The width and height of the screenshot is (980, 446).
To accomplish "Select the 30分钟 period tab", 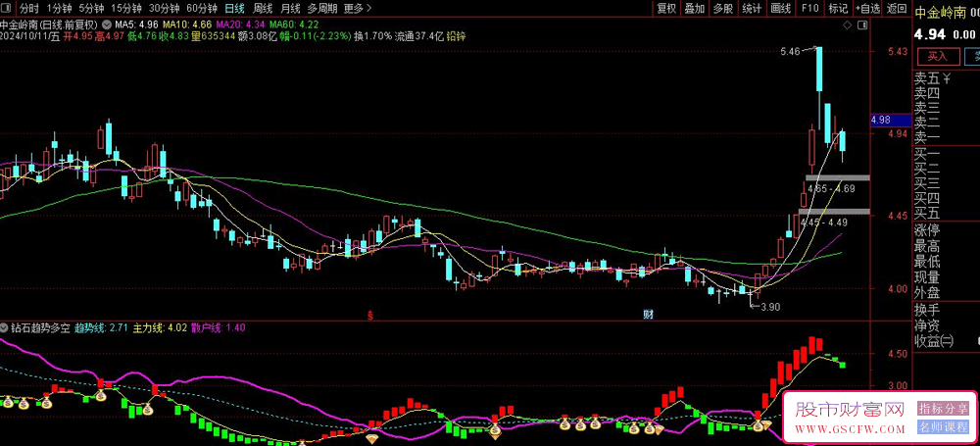I will pyautogui.click(x=164, y=8).
